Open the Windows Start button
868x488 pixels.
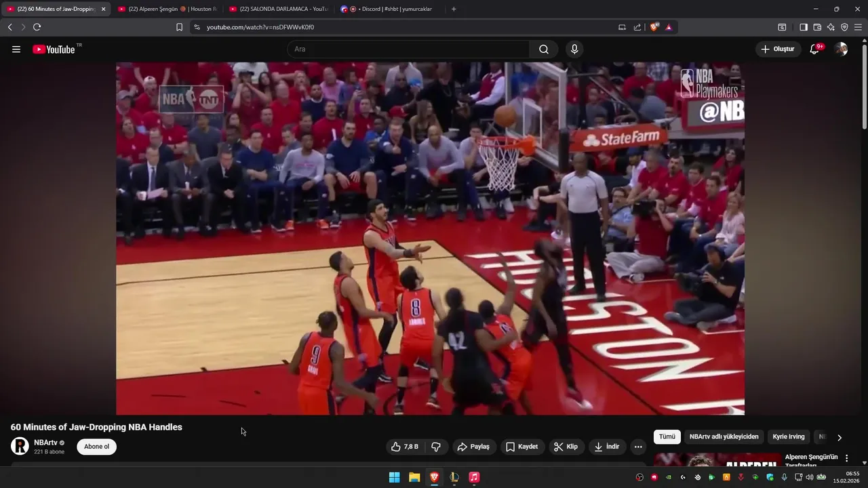tap(394, 477)
